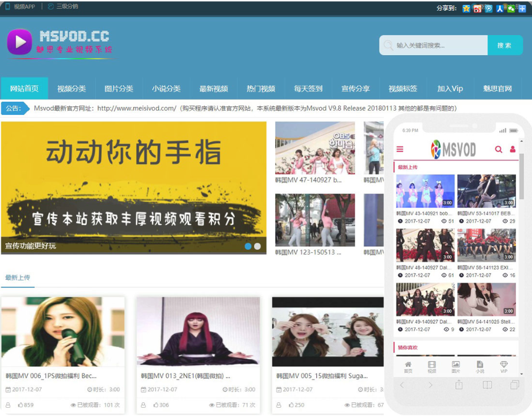Click share icon in phone browser toolbar
This screenshot has height=419, width=532.
[x=459, y=384]
